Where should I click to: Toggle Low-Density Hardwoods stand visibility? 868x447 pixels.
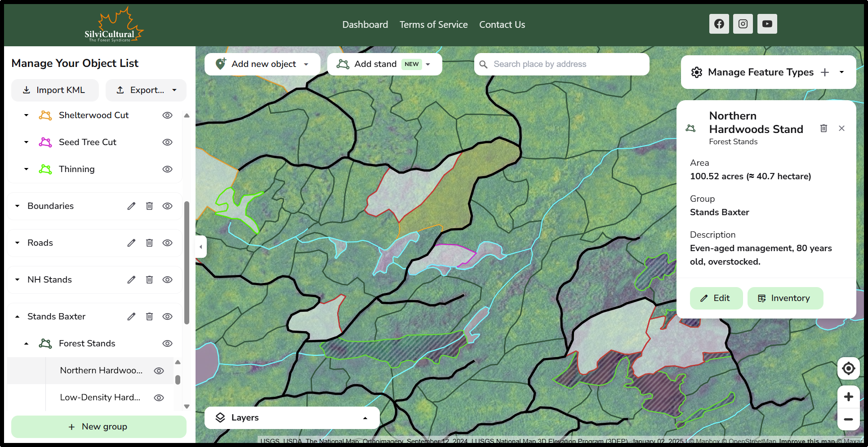pyautogui.click(x=159, y=398)
